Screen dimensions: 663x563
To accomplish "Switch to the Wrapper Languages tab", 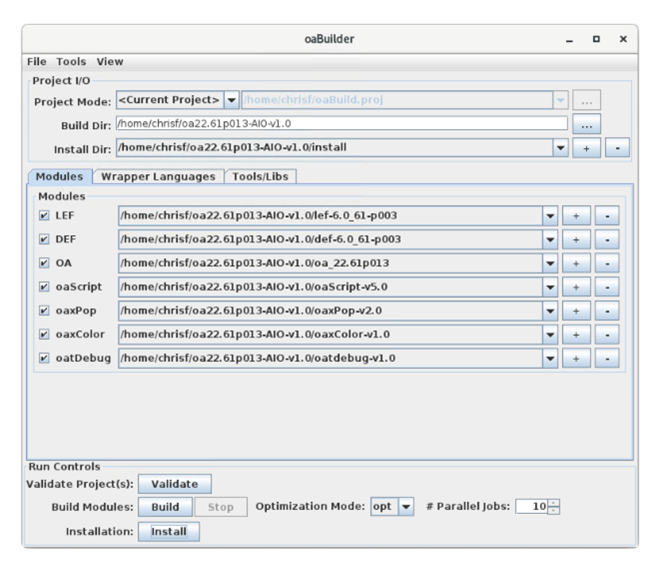I will 158,176.
